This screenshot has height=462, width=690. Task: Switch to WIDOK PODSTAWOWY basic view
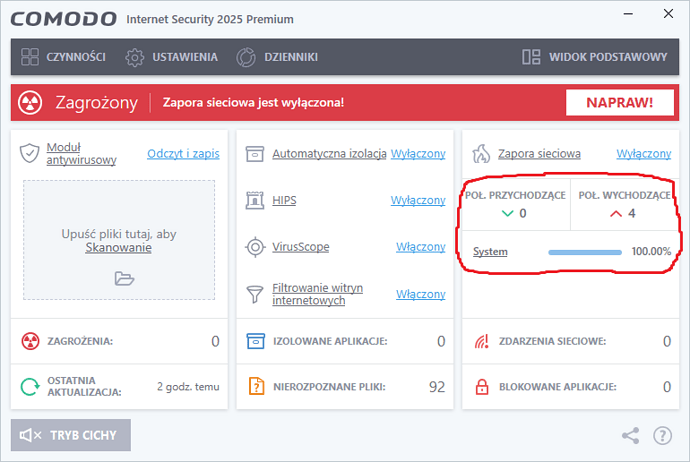tap(595, 57)
